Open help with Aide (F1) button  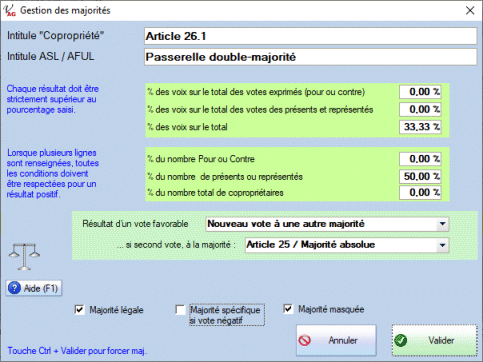tap(34, 288)
